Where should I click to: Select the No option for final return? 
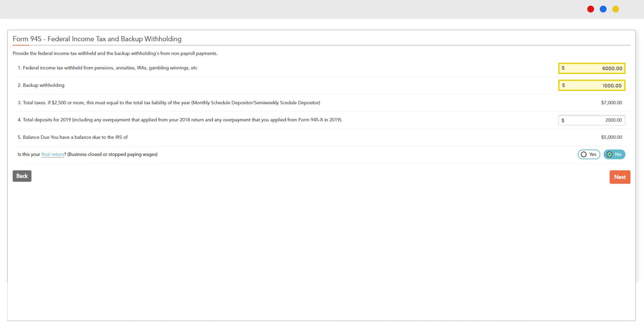pyautogui.click(x=614, y=154)
